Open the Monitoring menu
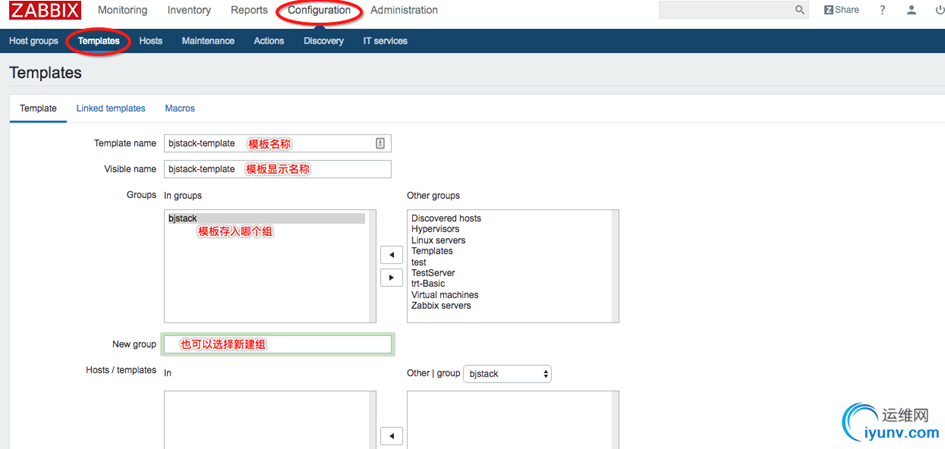 click(x=122, y=10)
